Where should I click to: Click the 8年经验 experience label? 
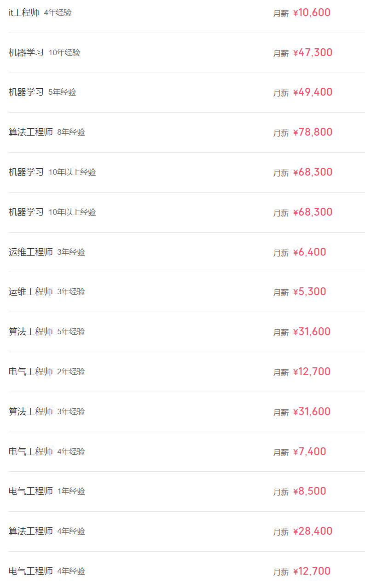coord(71,132)
